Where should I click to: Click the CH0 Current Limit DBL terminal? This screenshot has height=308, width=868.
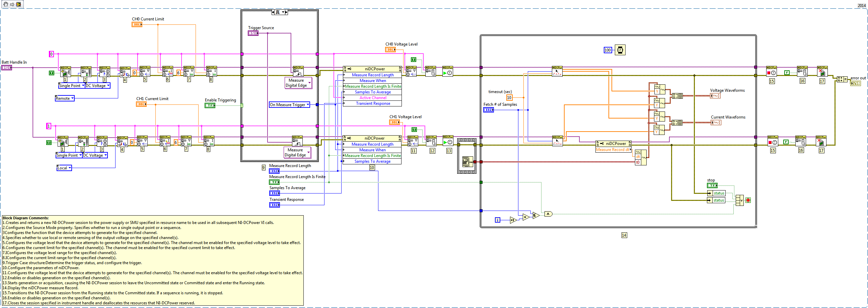(x=137, y=24)
